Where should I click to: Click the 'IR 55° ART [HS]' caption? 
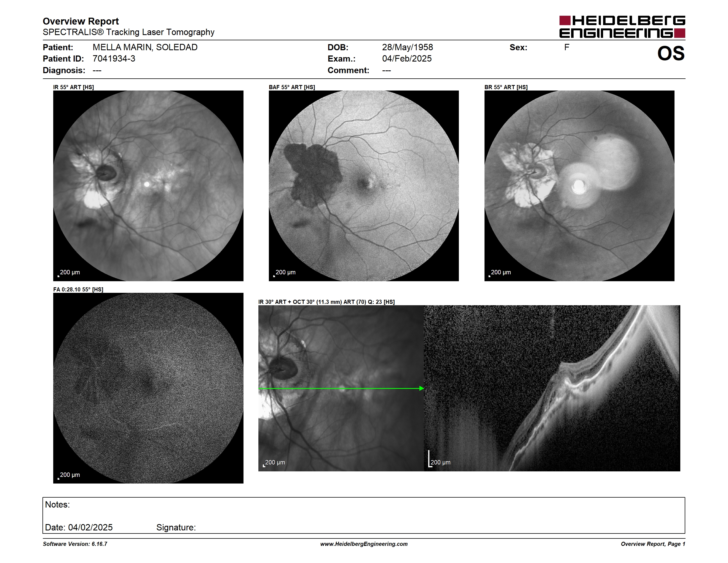(73, 87)
